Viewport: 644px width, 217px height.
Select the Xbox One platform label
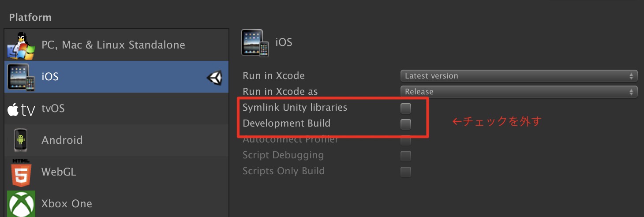tap(67, 204)
